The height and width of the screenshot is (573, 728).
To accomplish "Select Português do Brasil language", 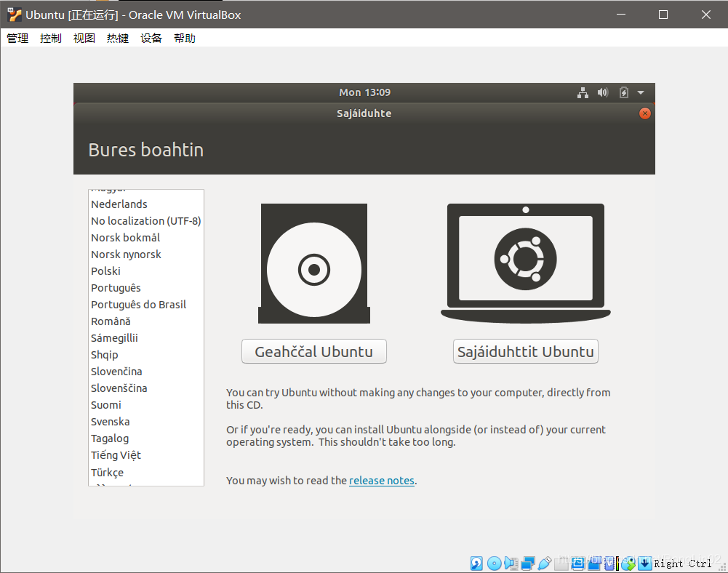I will tap(146, 305).
